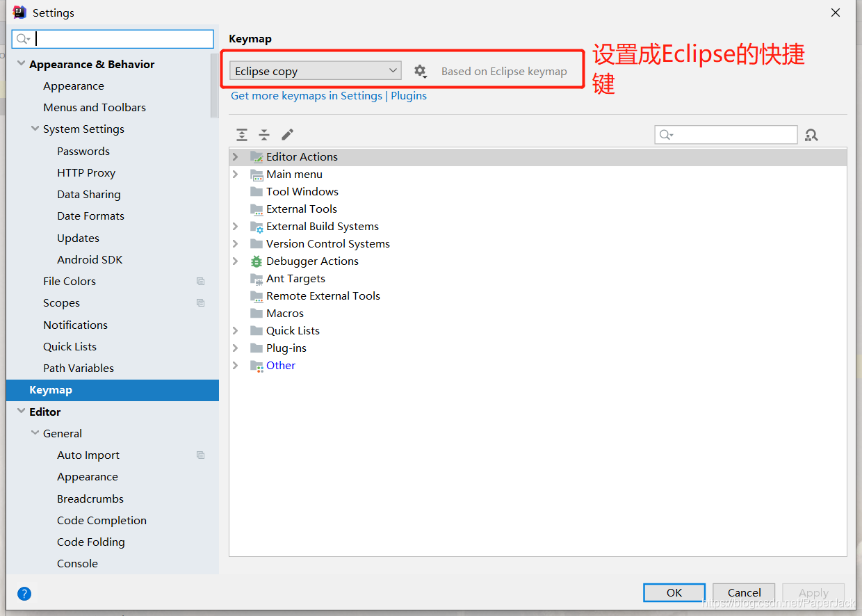Image resolution: width=862 pixels, height=616 pixels.
Task: Collapse the General subtree
Action: click(35, 433)
